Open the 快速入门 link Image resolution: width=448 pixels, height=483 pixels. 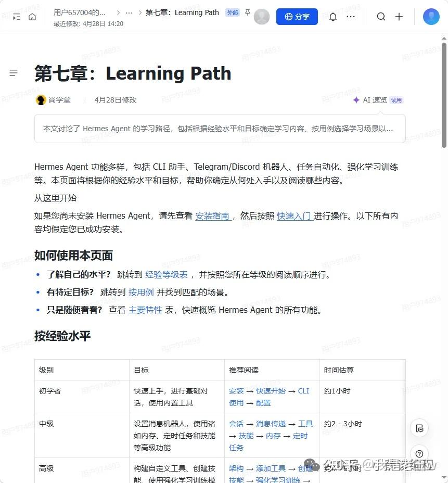point(295,216)
